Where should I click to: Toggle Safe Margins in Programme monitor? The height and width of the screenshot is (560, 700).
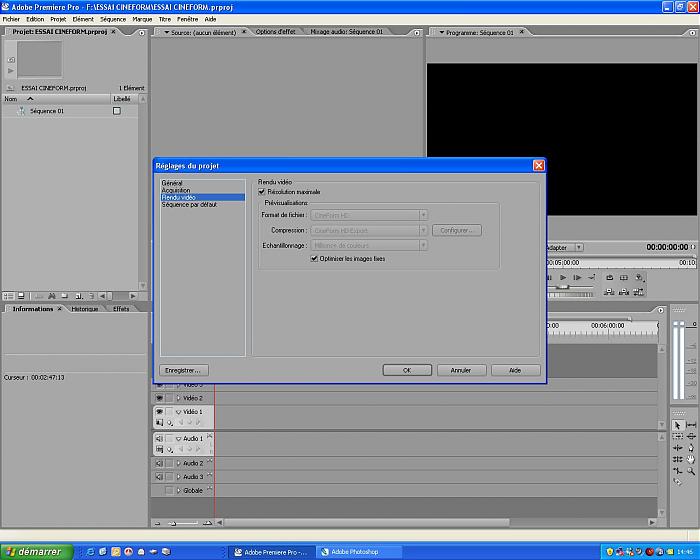tap(624, 278)
